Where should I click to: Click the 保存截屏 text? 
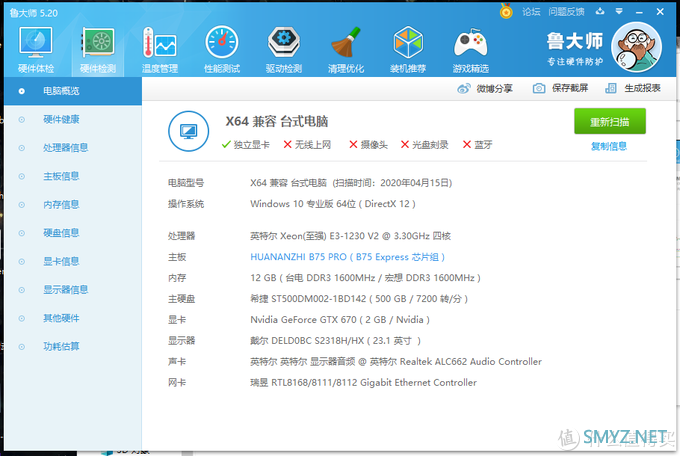(x=570, y=89)
